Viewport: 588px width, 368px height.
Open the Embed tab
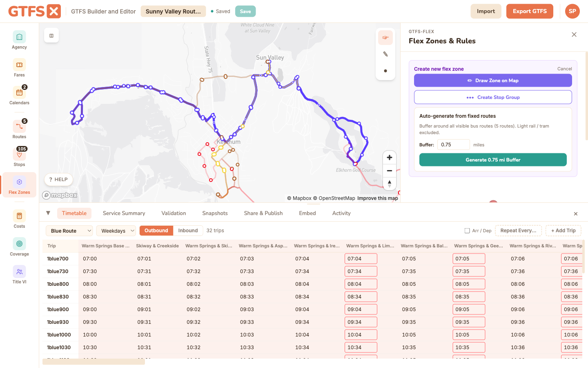(307, 213)
